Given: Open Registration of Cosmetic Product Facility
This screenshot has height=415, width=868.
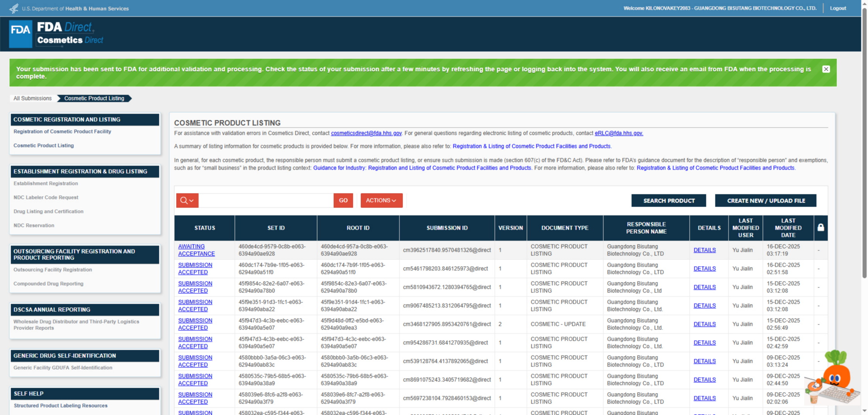Looking at the screenshot, I should (x=62, y=132).
